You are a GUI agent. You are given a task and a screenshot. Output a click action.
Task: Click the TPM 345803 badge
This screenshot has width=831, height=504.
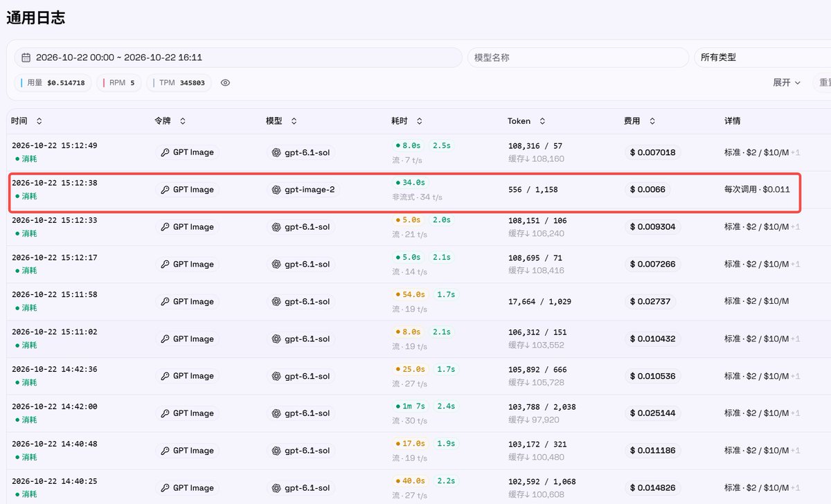178,82
